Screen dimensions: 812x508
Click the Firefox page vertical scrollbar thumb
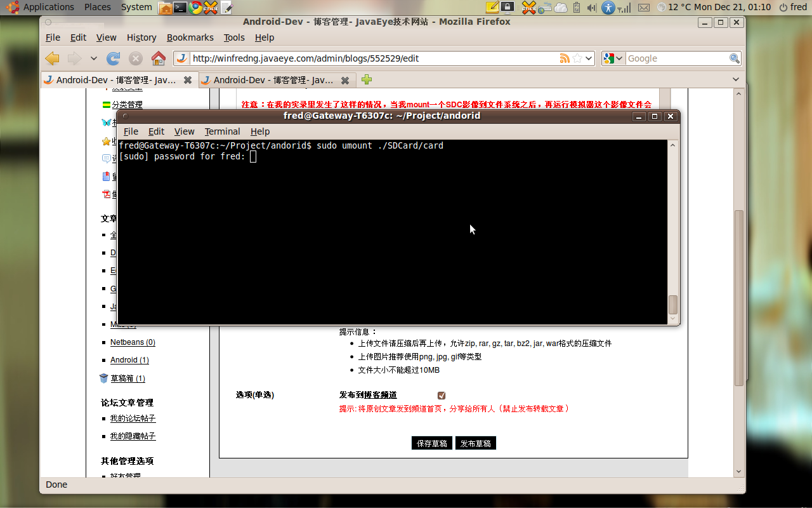click(738, 298)
